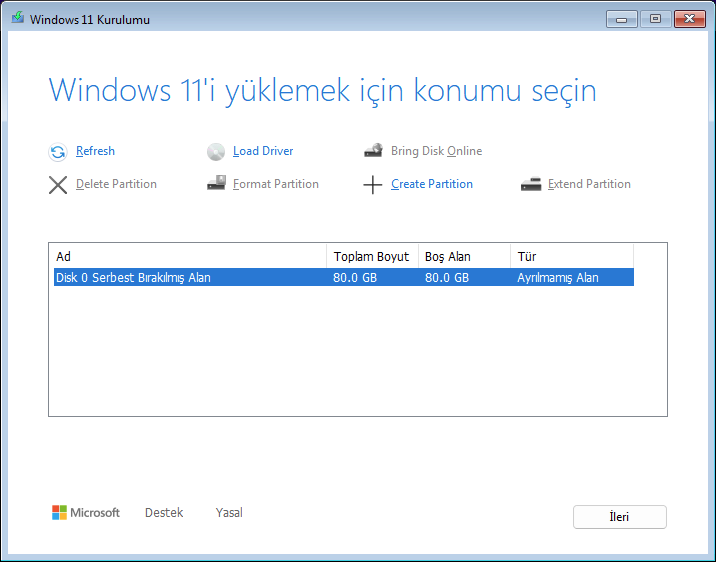
Task: Click the Format Partition drive icon
Action: click(216, 183)
